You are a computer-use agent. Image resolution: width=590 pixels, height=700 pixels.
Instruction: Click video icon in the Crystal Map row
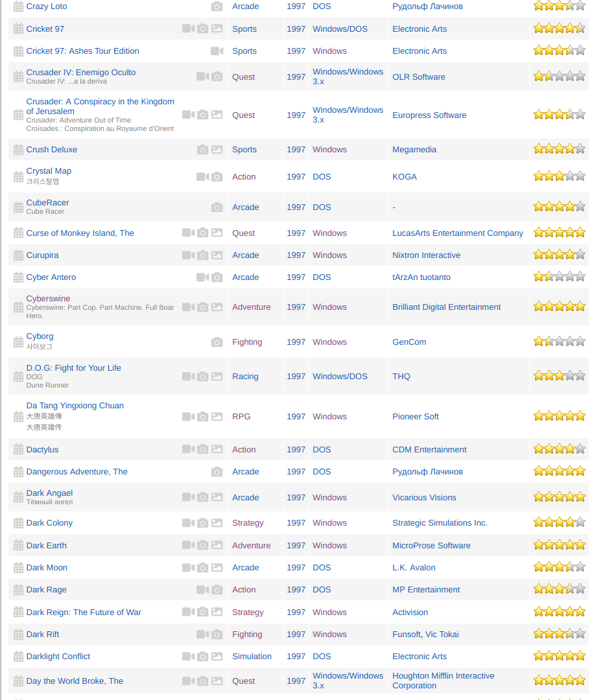click(x=203, y=177)
